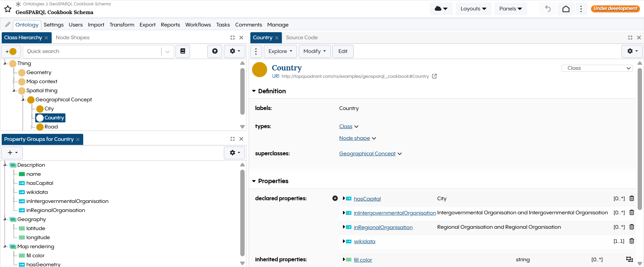Click the favorite star icon
The height and width of the screenshot is (267, 644).
(8, 9)
